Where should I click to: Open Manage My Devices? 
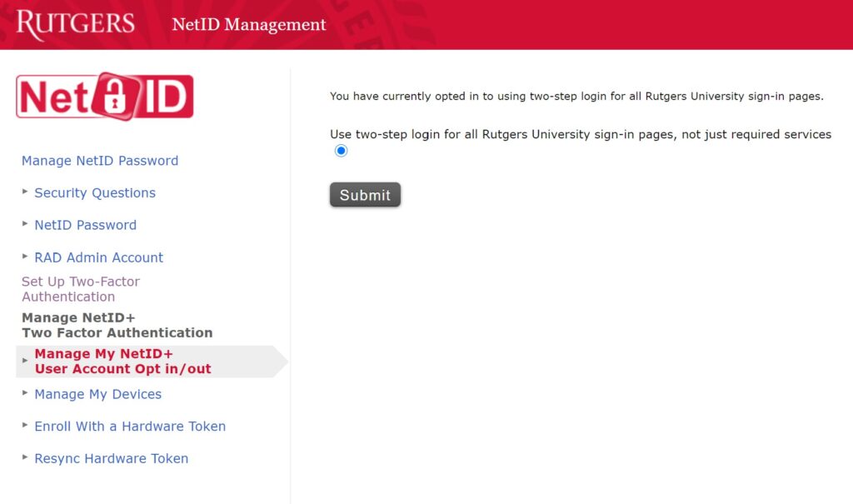(x=97, y=394)
